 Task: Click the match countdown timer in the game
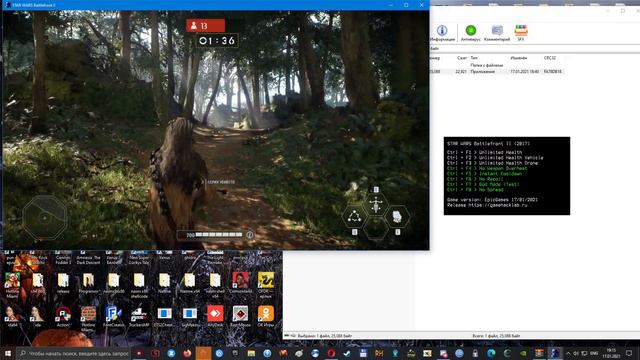pyautogui.click(x=217, y=40)
